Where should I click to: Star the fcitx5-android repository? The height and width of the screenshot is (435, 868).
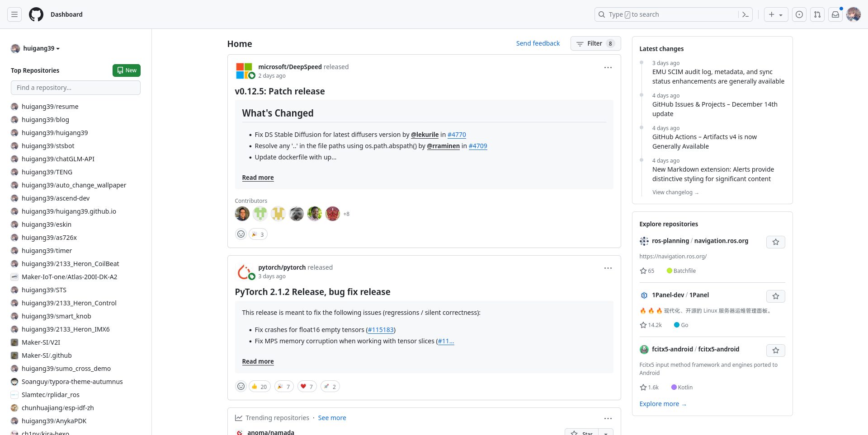click(776, 351)
